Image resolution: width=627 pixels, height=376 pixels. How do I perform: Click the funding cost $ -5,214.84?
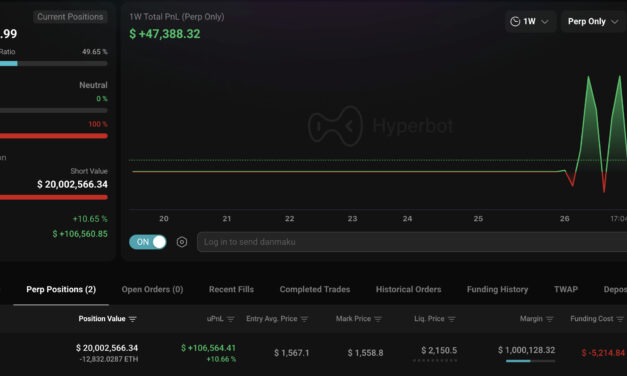(603, 353)
